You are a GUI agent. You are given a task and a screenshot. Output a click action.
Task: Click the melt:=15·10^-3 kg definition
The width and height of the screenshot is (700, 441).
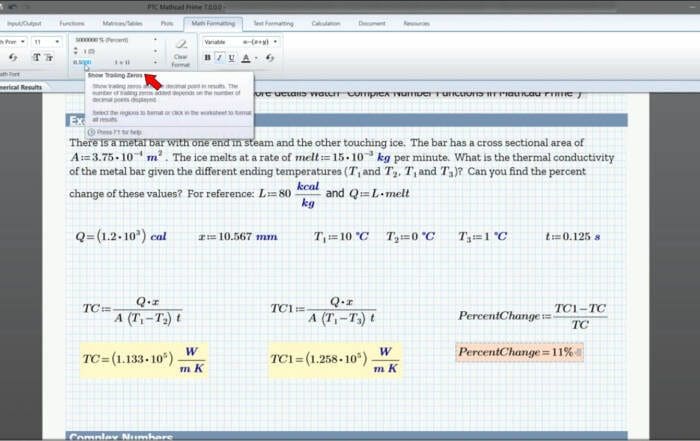coord(343,157)
